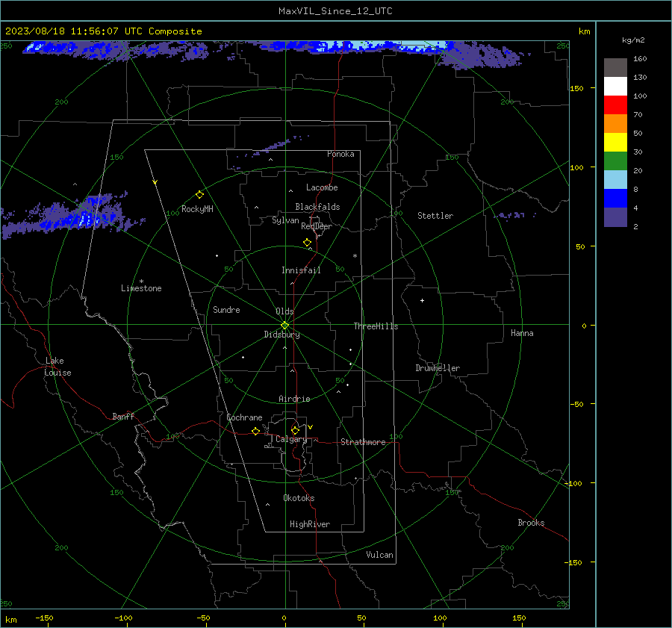Click the 8 value in the legend
672x628 pixels.
635,189
